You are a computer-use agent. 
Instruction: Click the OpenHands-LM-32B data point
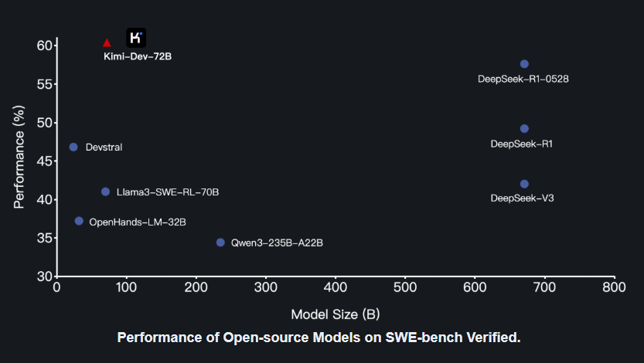(x=79, y=221)
